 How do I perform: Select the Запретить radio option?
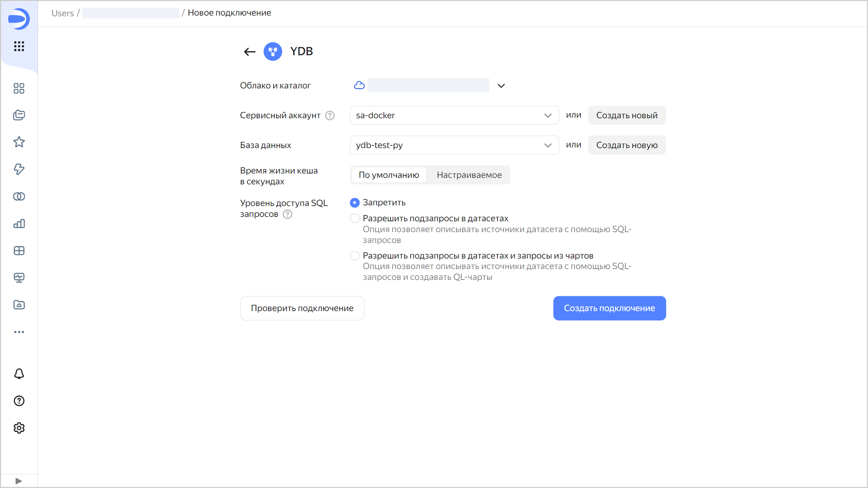pos(355,203)
